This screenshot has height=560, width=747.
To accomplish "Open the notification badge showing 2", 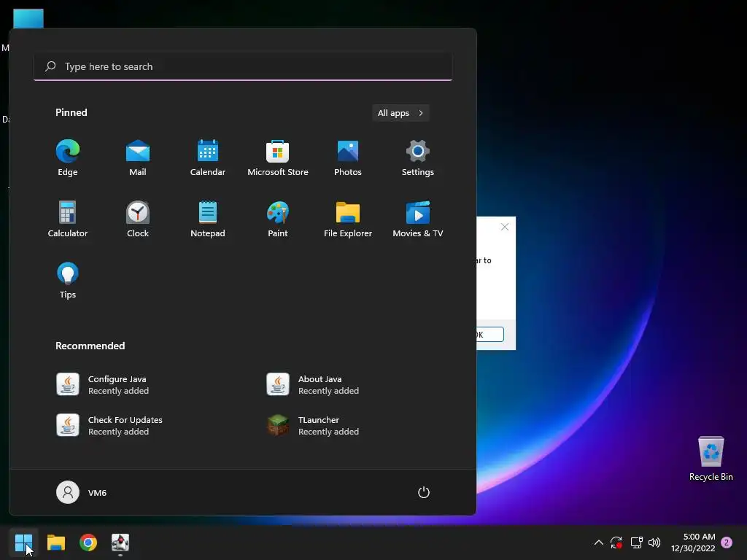I will [727, 542].
